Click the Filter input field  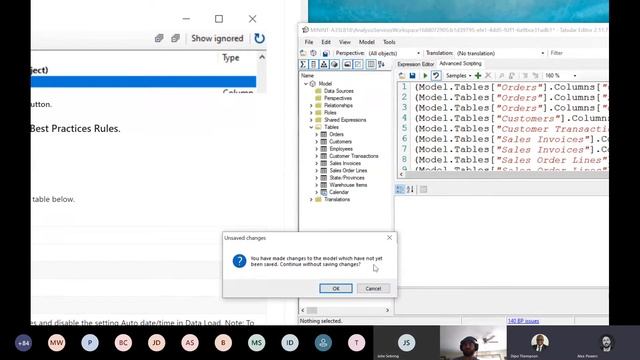tap(578, 53)
